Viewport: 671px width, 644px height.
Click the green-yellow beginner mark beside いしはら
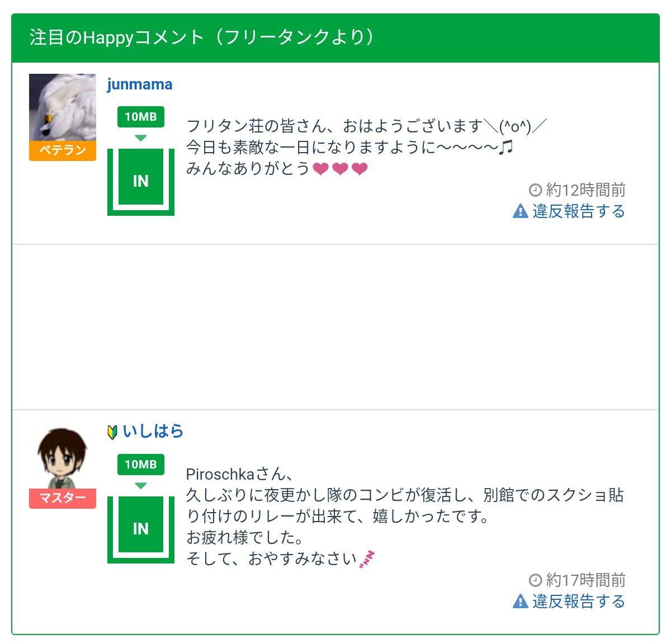click(112, 432)
